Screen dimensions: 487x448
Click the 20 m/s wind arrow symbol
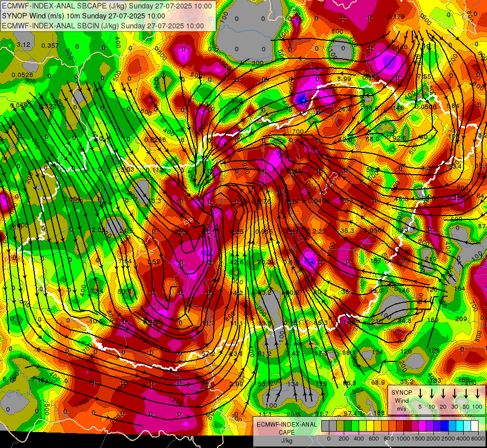coord(443,394)
